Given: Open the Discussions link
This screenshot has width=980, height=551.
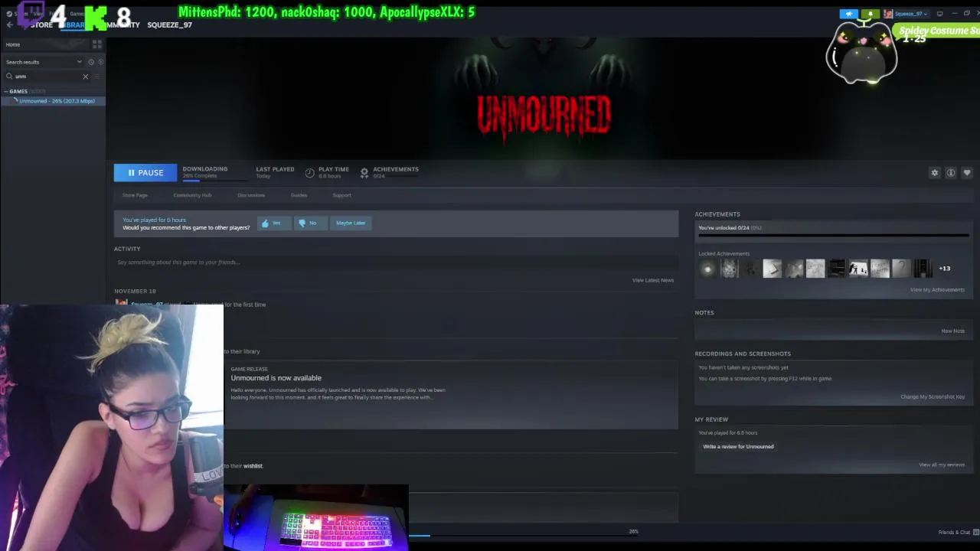Looking at the screenshot, I should (x=251, y=195).
